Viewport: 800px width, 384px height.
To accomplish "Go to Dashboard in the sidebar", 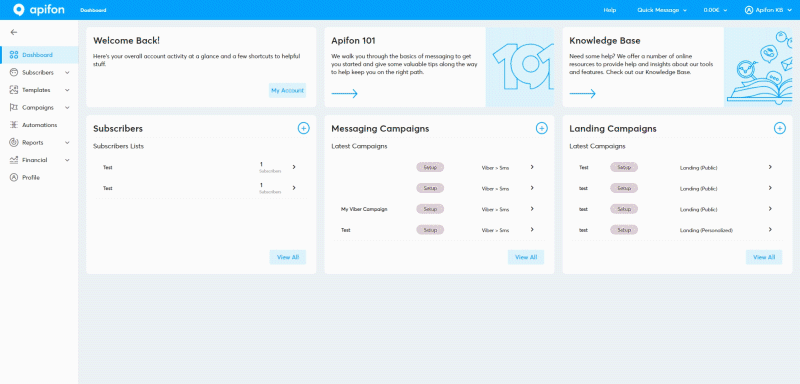I will (x=39, y=55).
